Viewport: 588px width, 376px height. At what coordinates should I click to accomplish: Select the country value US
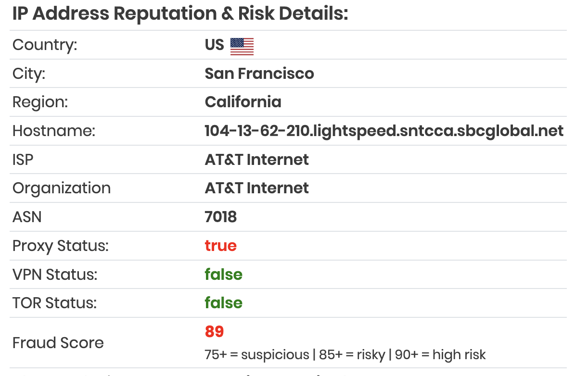coord(215,45)
